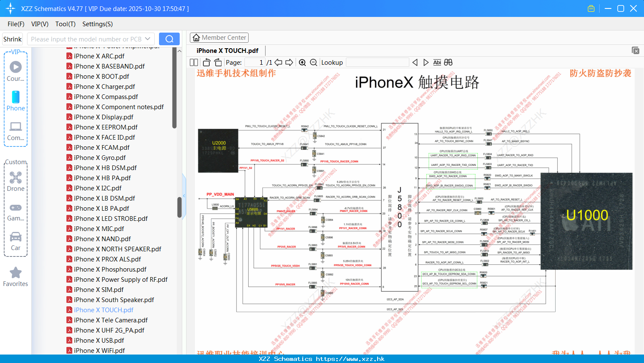The width and height of the screenshot is (644, 363).
Task: Open iPhone X Tele Camera.pdf
Action: tap(111, 320)
